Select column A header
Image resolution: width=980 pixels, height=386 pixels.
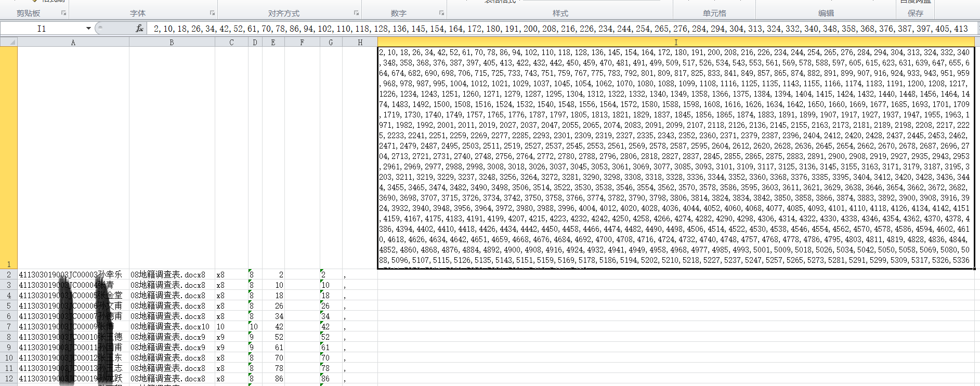tap(73, 42)
